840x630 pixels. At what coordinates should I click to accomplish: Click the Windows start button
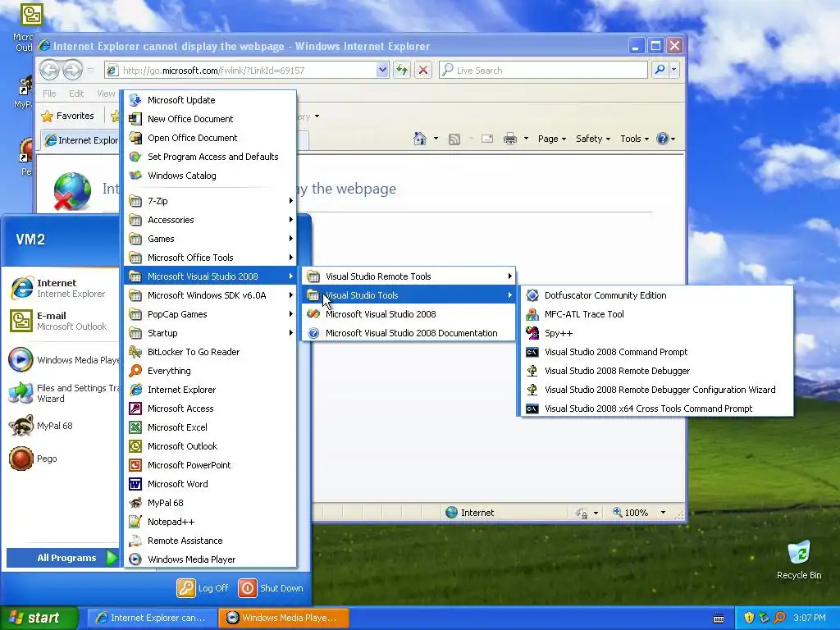[x=39, y=618]
